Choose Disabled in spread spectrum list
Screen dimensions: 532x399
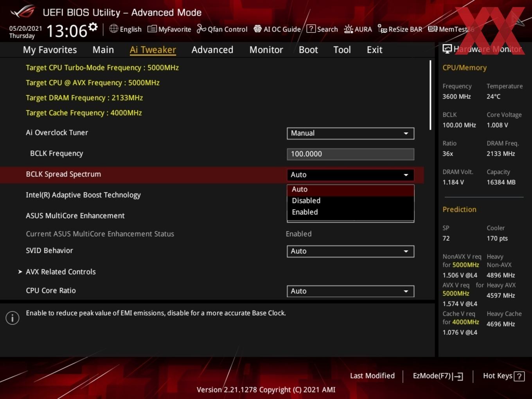[350, 201]
